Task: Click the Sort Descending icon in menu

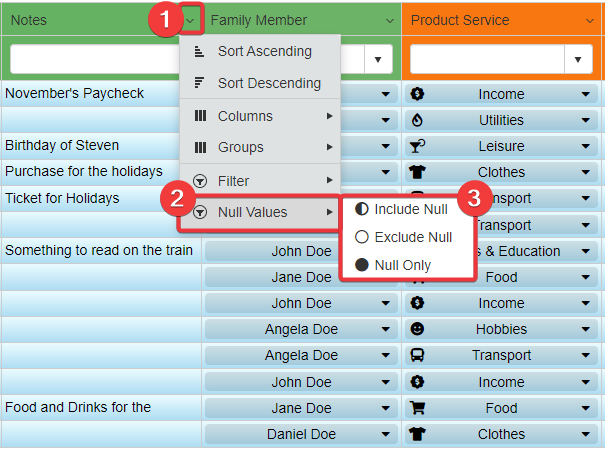Action: coord(199,84)
